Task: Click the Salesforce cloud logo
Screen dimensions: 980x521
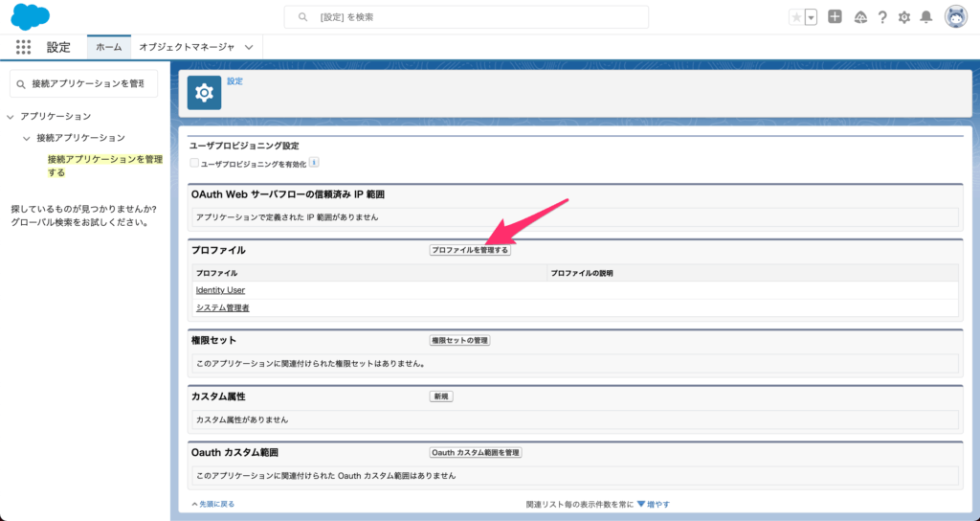Action: tap(30, 17)
